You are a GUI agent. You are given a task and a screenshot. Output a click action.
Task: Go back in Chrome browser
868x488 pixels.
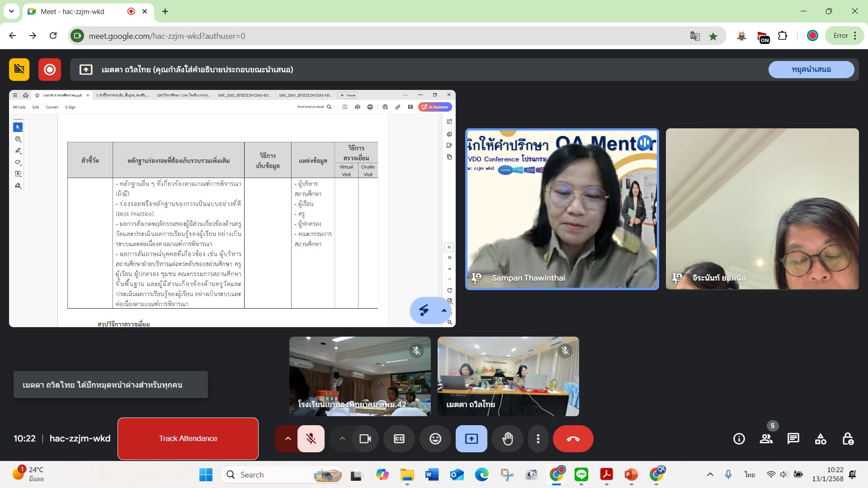point(13,36)
